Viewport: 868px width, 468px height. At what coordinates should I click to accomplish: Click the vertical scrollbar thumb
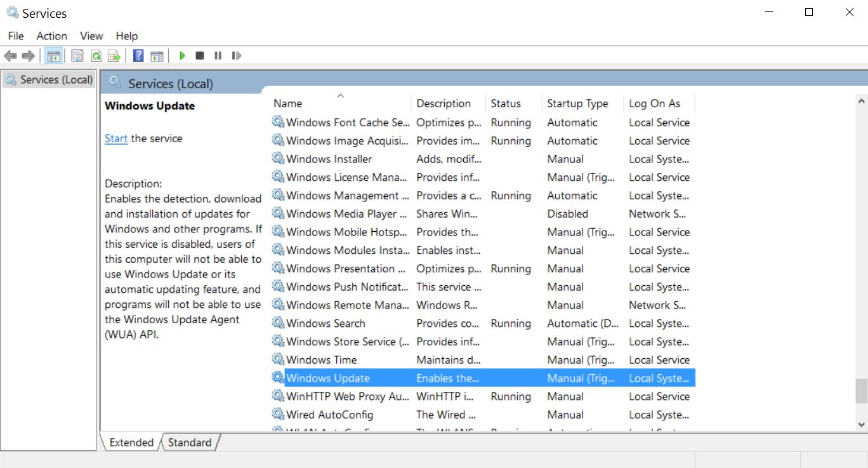pos(861,391)
